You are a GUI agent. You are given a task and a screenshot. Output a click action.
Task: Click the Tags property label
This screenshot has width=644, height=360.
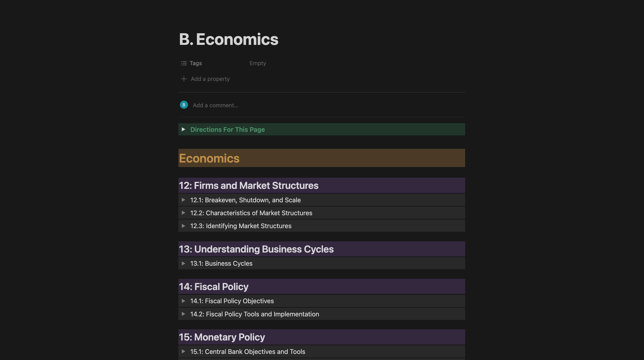coord(196,63)
